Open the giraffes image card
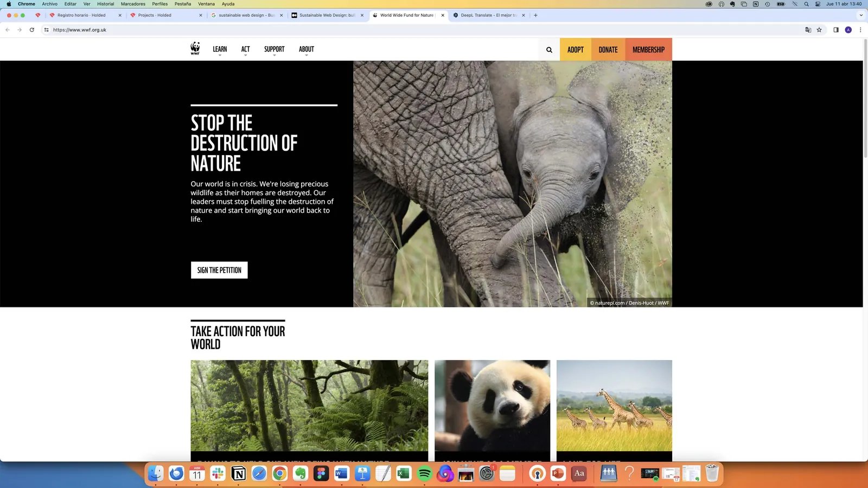Screen dimensions: 868x488 pos(614,410)
